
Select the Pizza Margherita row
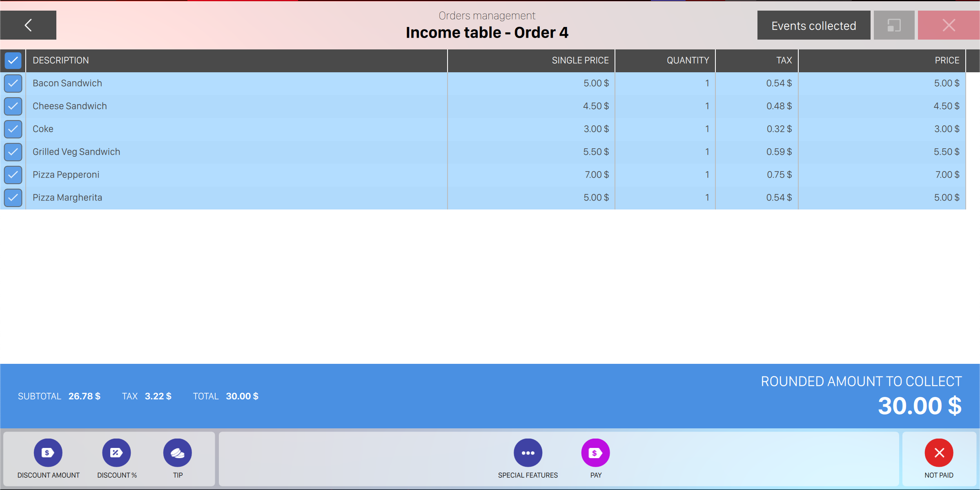tap(67, 198)
